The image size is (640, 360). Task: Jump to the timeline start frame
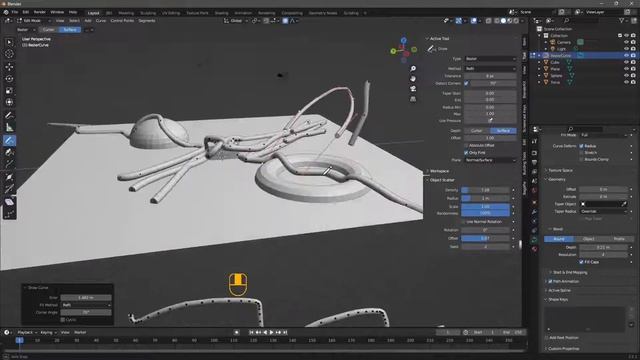251,333
